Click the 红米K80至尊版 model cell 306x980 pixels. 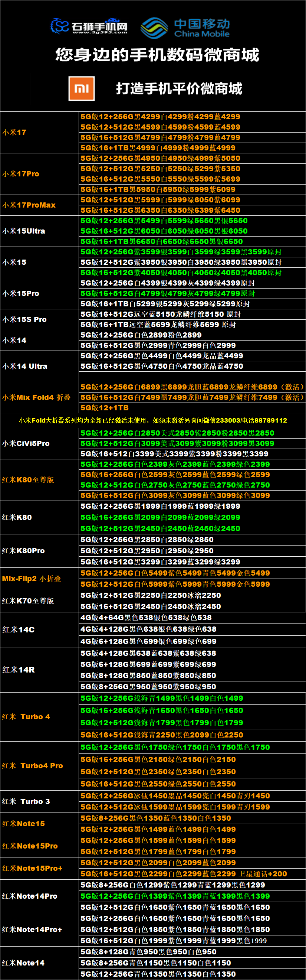pos(28,480)
